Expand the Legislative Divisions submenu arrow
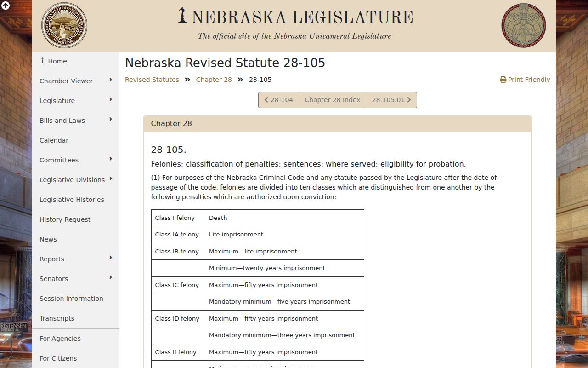The height and width of the screenshot is (368, 588). pos(111,179)
